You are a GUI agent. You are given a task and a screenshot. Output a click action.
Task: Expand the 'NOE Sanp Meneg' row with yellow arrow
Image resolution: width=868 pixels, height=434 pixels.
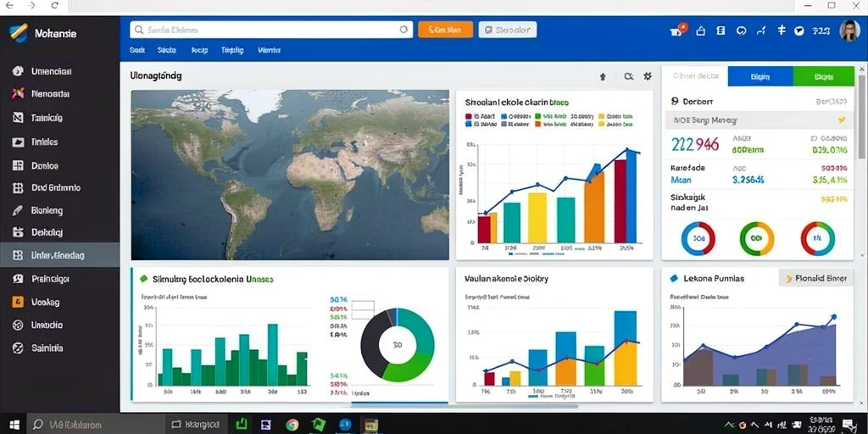click(759, 120)
